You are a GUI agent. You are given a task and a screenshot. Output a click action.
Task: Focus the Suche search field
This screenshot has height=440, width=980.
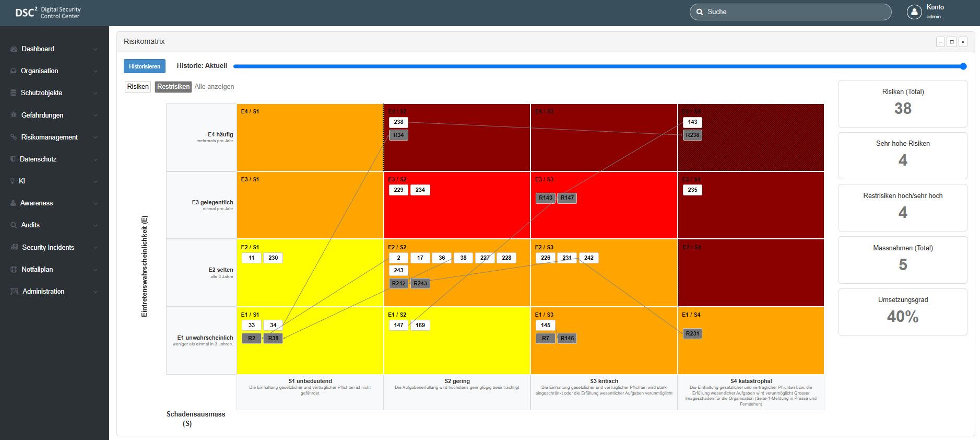[x=790, y=12]
